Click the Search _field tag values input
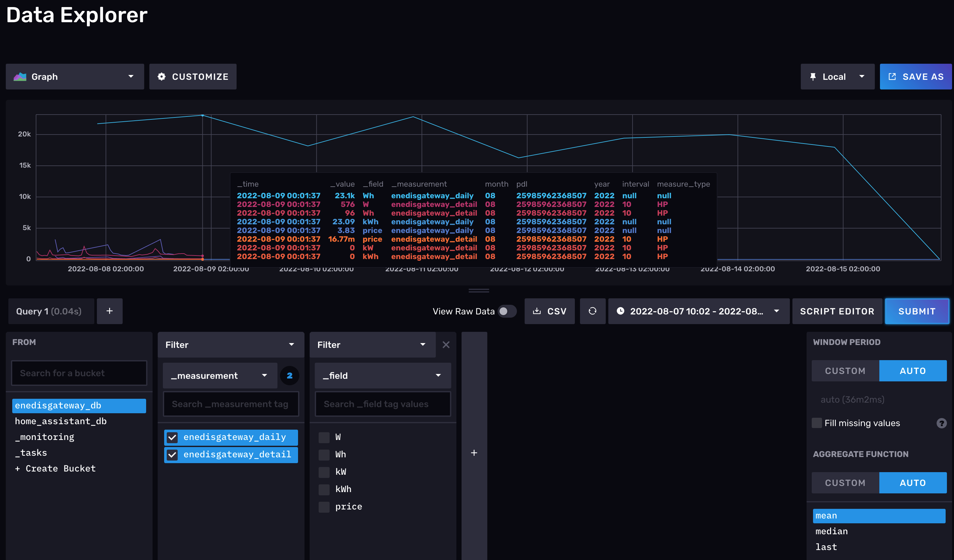The height and width of the screenshot is (560, 954). [x=383, y=404]
